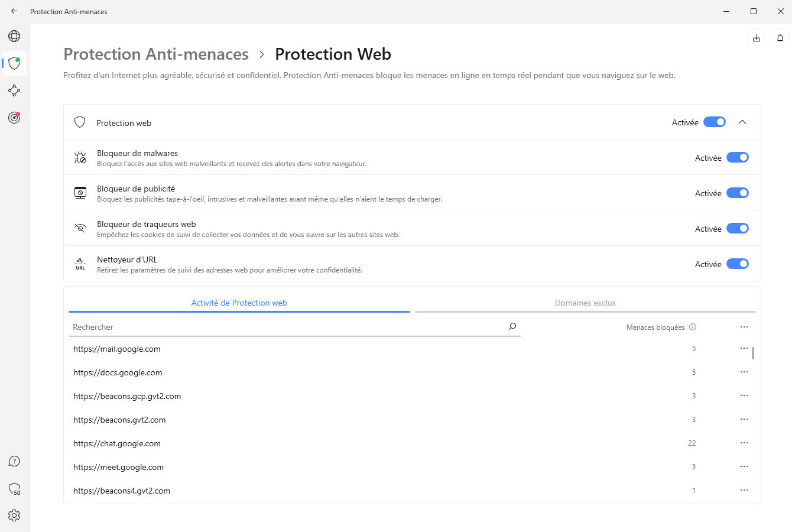Click the search magnifier icon
792x532 pixels.
(x=512, y=326)
